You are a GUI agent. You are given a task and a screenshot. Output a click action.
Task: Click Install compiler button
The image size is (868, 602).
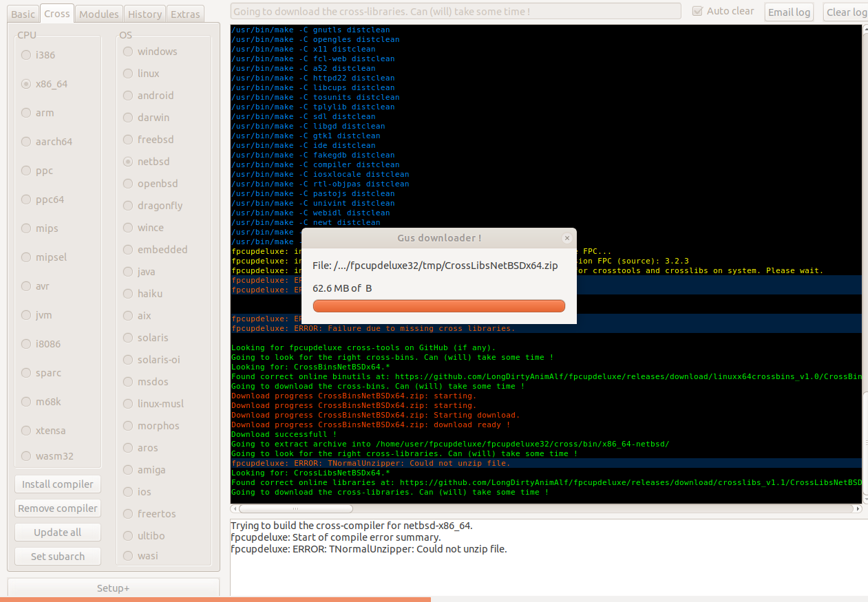click(58, 484)
